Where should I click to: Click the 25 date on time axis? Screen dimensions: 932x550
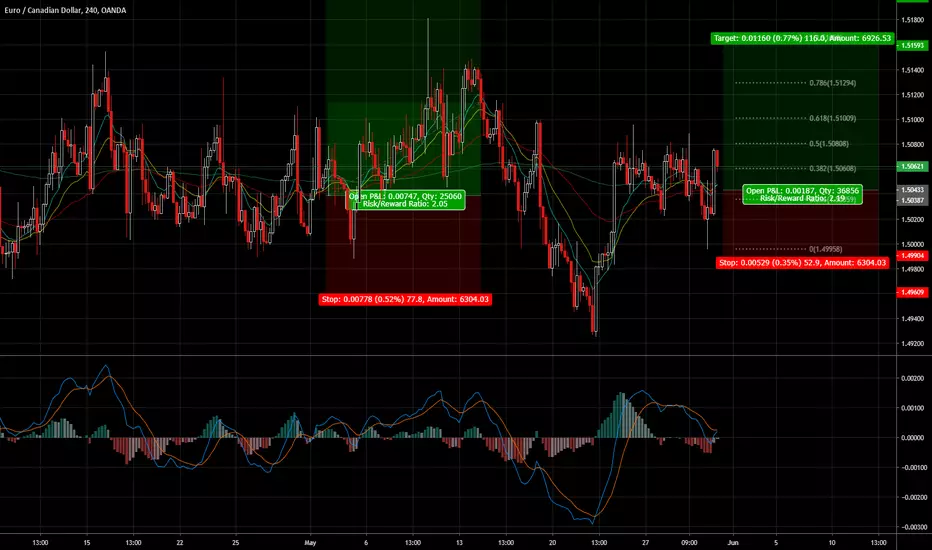(x=235, y=542)
